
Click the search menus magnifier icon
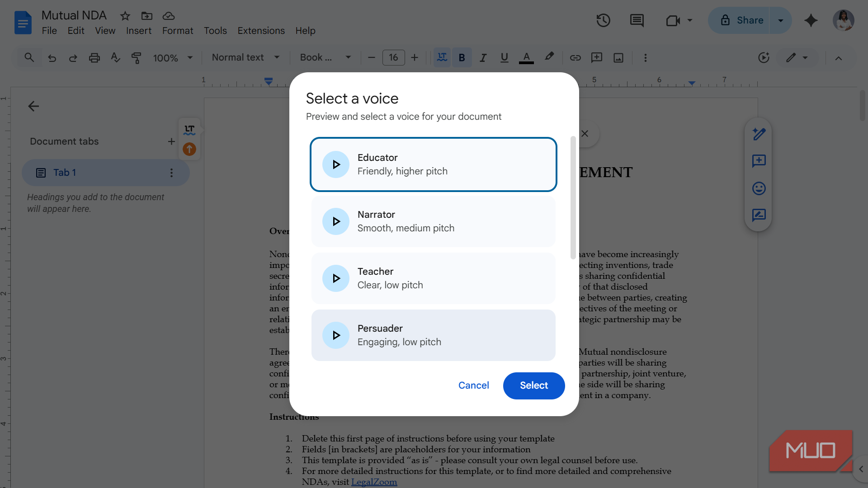[x=29, y=58]
